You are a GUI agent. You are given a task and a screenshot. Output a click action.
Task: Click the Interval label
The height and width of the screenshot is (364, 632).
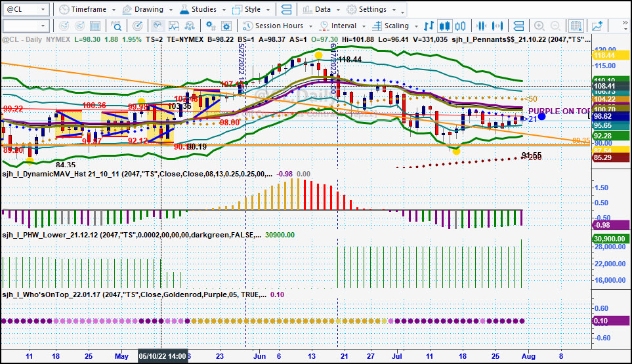[344, 26]
